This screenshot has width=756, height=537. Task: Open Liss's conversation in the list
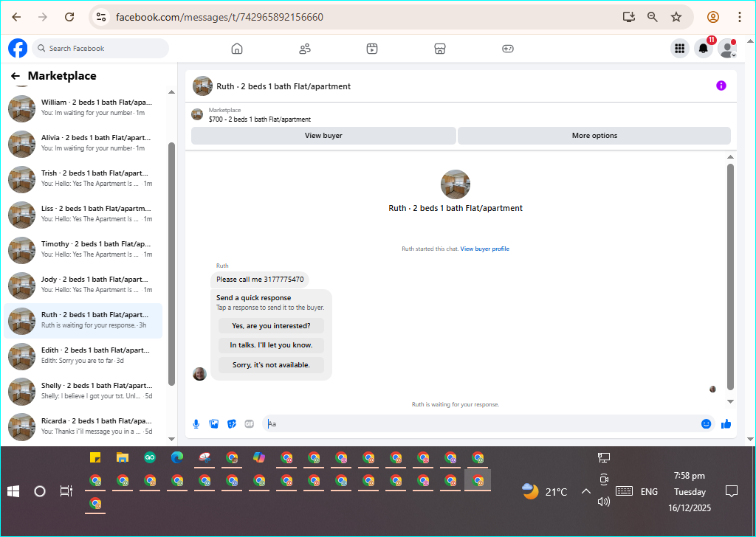pyautogui.click(x=83, y=214)
